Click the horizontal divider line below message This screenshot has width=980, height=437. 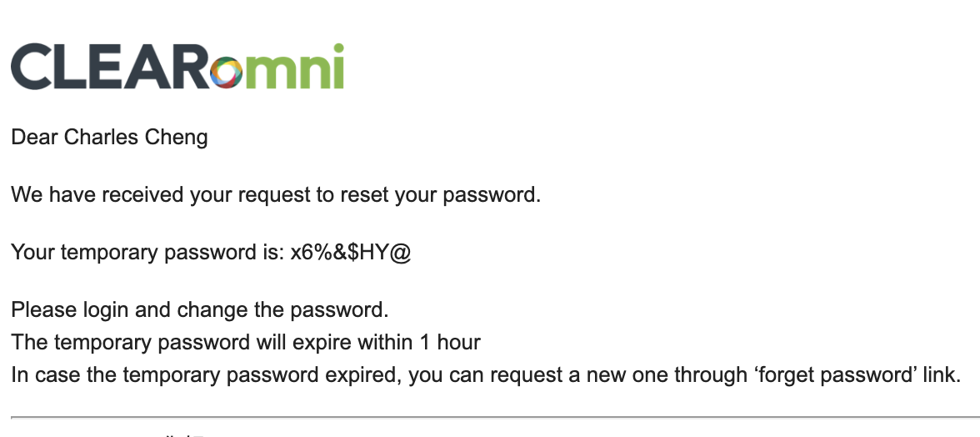(495, 416)
